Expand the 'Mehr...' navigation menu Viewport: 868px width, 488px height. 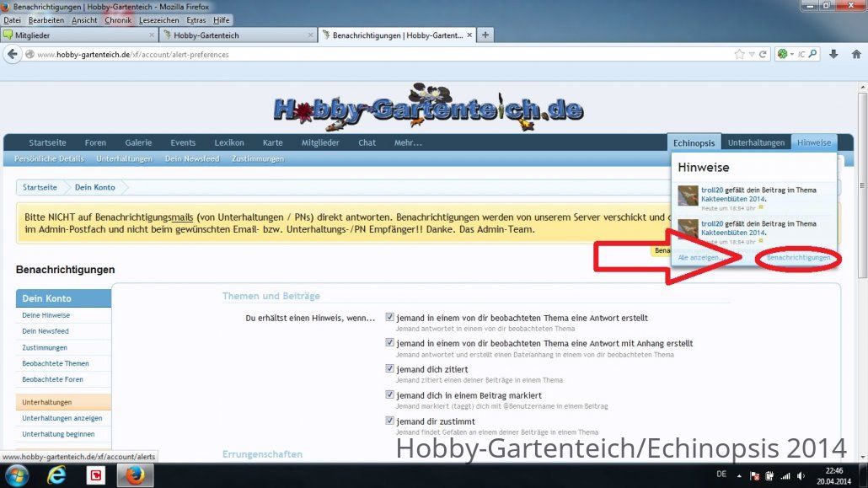pyautogui.click(x=408, y=142)
